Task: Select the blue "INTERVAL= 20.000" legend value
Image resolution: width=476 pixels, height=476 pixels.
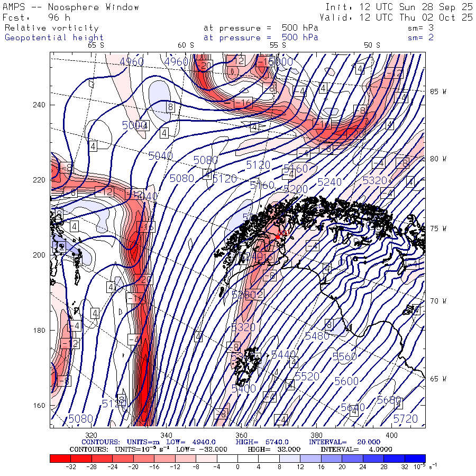Action: [x=344, y=442]
